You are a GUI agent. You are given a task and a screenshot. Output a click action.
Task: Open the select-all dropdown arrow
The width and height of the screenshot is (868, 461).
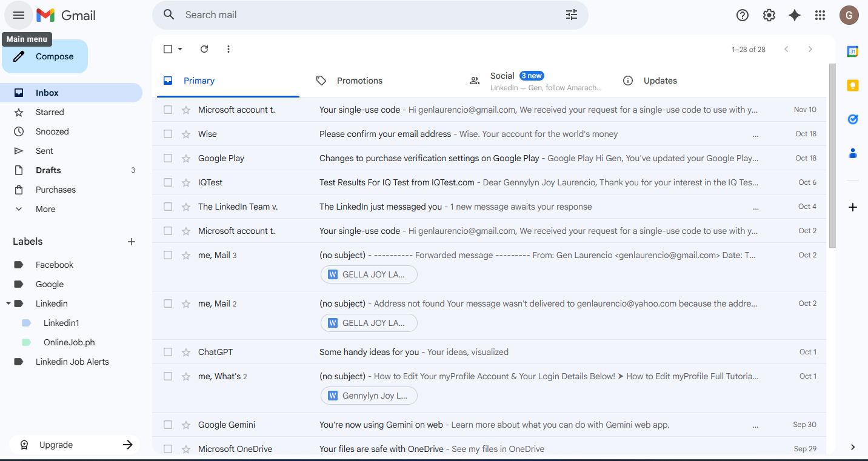click(180, 49)
